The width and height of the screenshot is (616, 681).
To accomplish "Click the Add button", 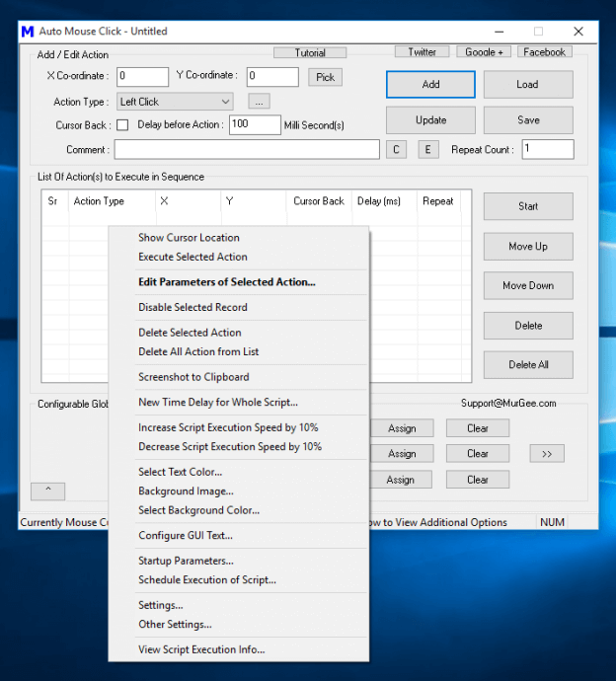I will click(430, 84).
